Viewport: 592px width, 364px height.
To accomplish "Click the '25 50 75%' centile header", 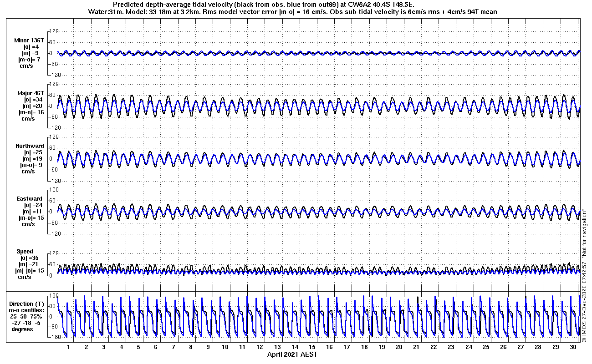I will click(x=26, y=317).
